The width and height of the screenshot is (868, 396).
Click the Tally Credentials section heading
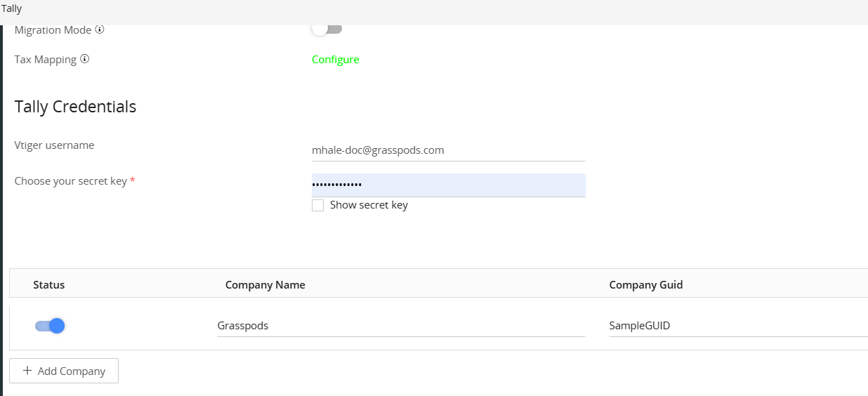[75, 107]
